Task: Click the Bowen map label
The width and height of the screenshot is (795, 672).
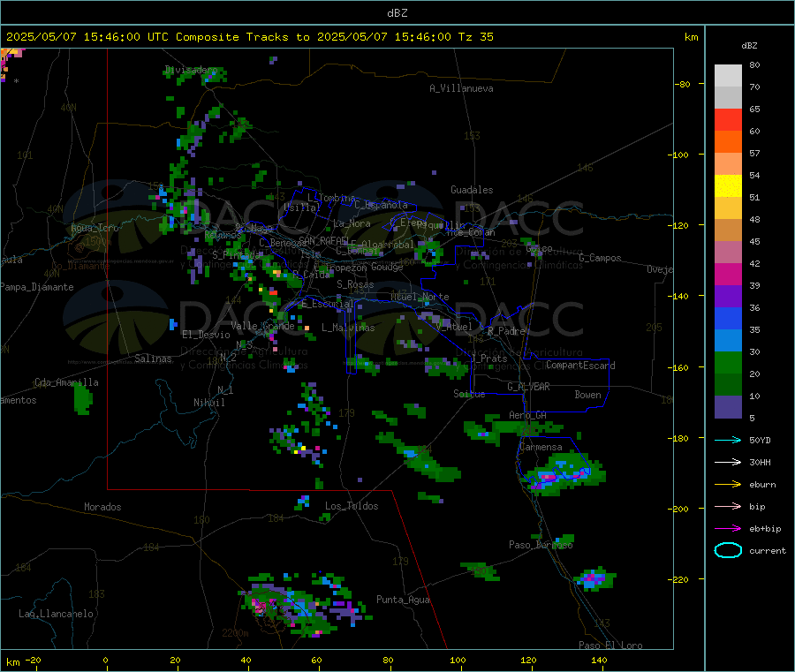Action: coord(587,395)
